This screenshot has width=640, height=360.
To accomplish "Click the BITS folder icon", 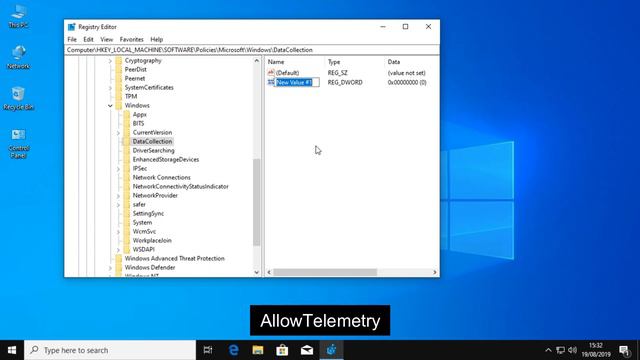I will (x=127, y=123).
